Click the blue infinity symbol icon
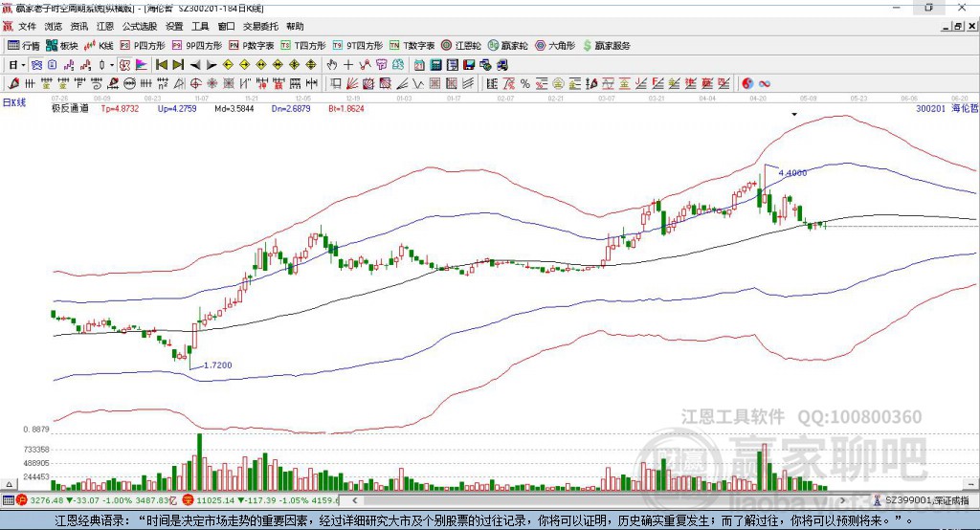This screenshot has width=980, height=530. tap(765, 84)
